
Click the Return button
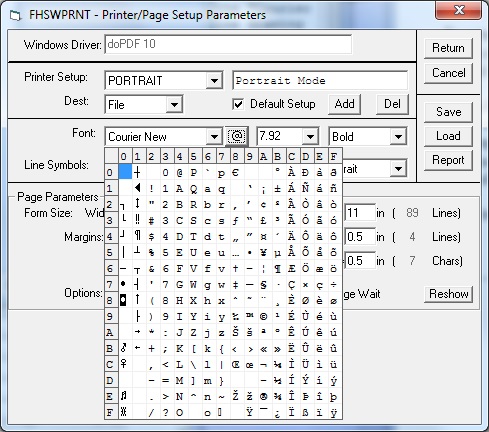pos(448,48)
